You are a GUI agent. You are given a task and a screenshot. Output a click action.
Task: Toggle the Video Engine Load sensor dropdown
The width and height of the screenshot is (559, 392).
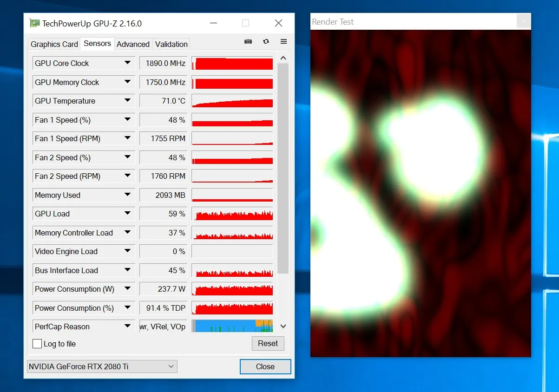128,251
